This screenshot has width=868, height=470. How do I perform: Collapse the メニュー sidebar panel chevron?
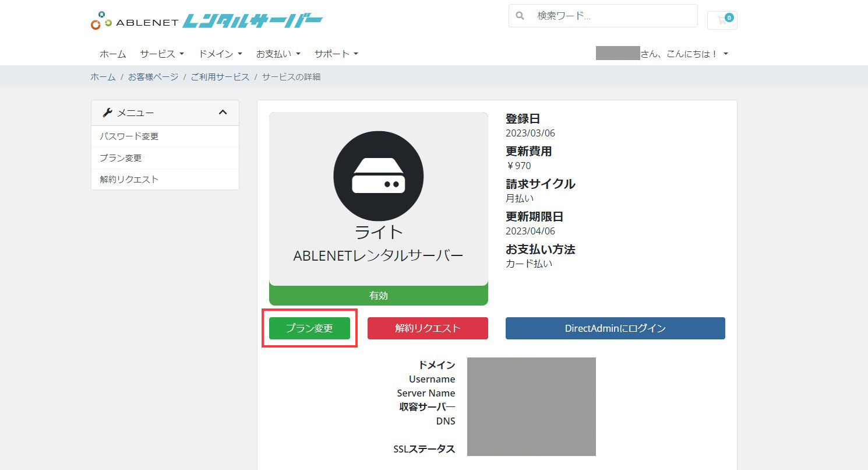[x=223, y=113]
